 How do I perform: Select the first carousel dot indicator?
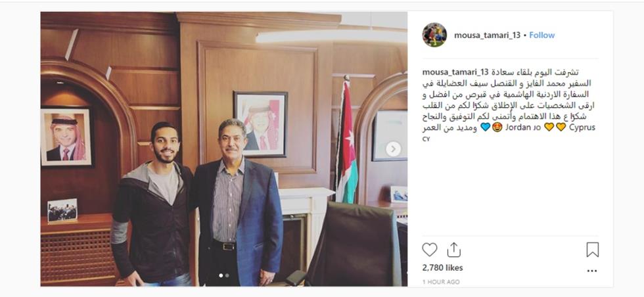tap(221, 275)
